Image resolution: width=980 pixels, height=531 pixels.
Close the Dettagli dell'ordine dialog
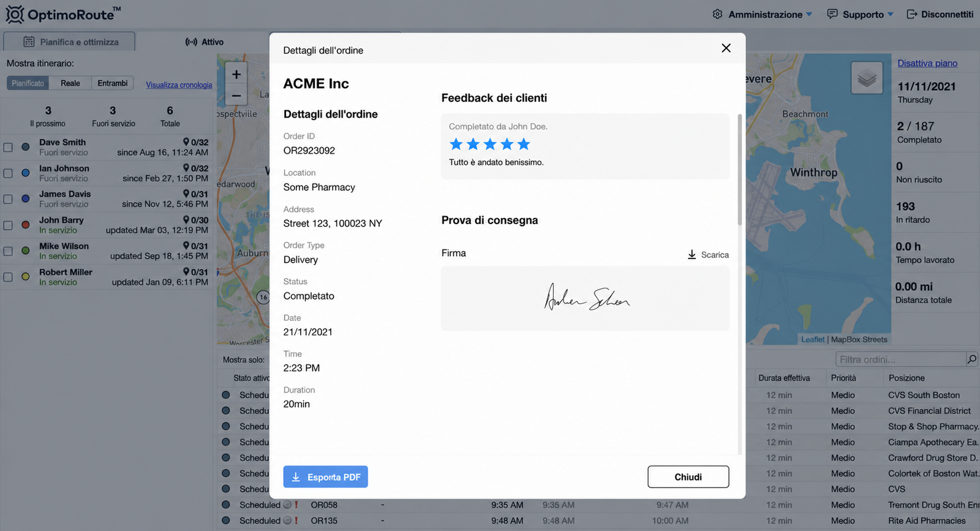tap(726, 48)
